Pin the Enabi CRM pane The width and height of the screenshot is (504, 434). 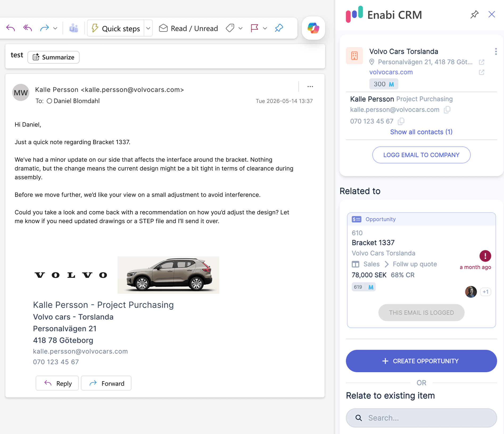click(474, 14)
